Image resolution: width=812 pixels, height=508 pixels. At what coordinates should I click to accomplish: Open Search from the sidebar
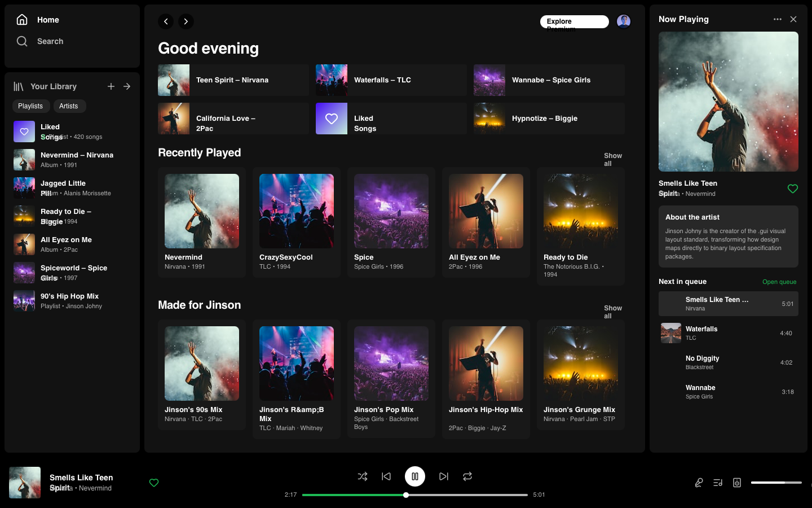[x=39, y=41]
